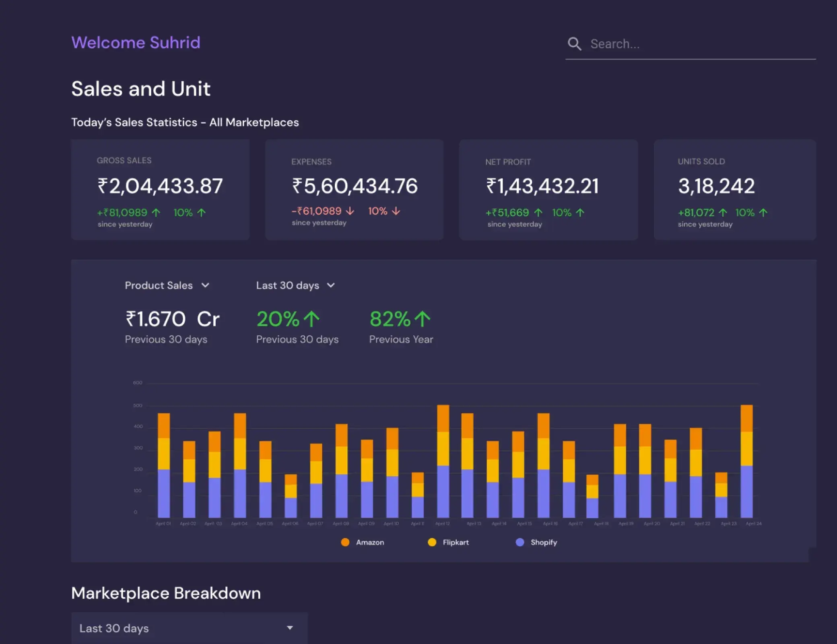Click the Flipkart legend yellow dot
837x644 pixels.
pos(432,542)
